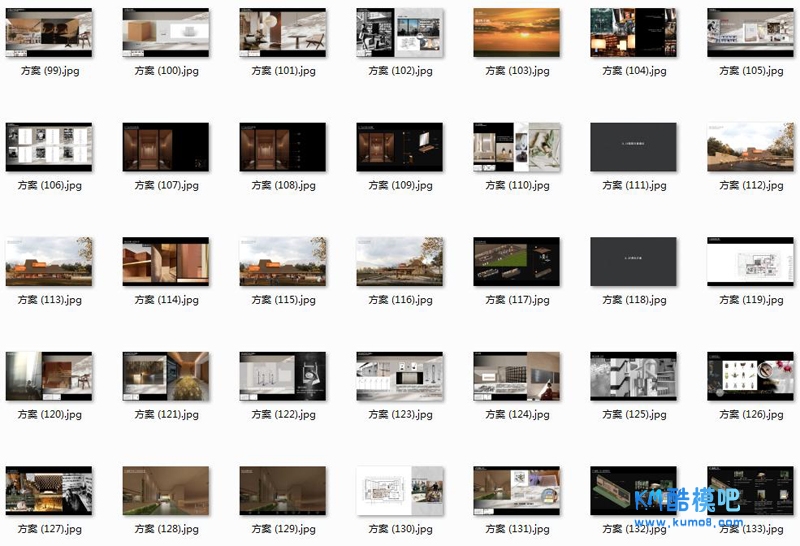Click the 方案 (112).jpg building image
The image size is (800, 546).
pos(750,147)
